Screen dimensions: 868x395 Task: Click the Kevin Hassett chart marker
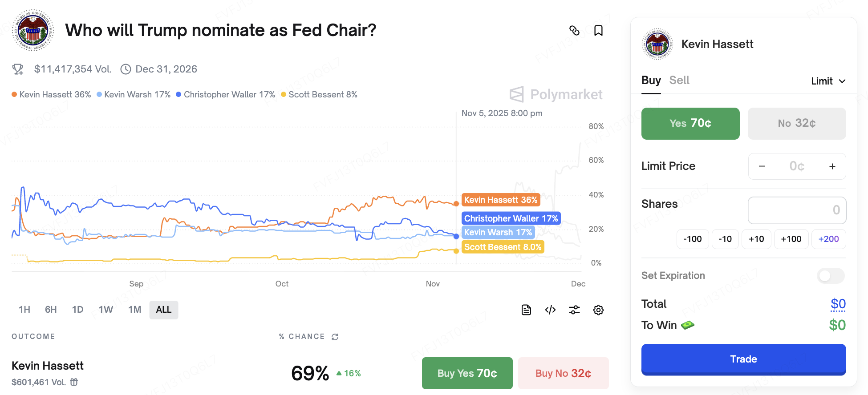456,204
